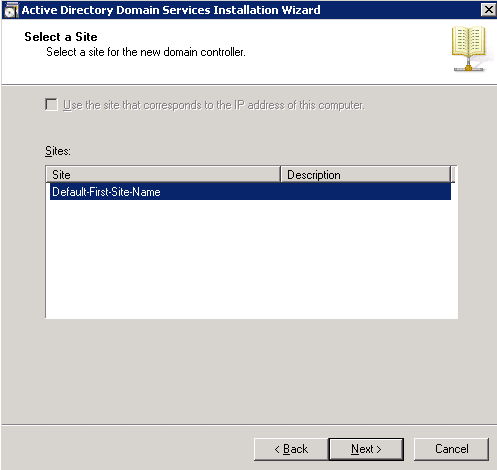Click the checkbox label about IP address

[x=214, y=105]
